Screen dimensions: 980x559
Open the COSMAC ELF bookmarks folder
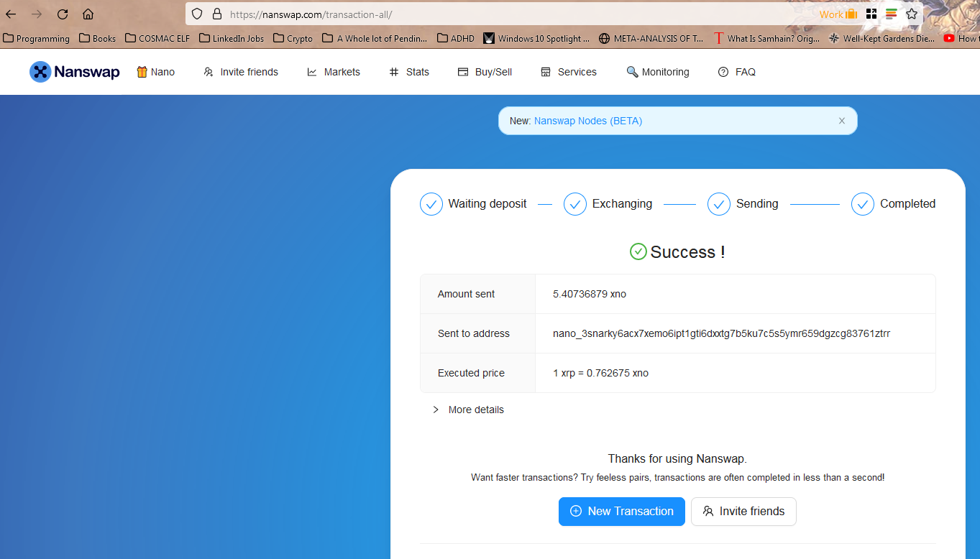[157, 39]
